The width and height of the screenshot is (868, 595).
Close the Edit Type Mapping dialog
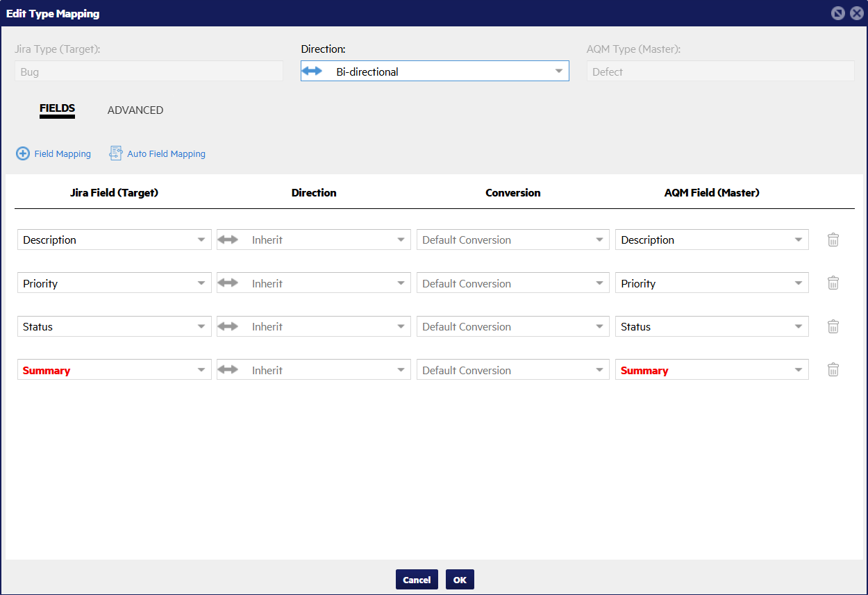coord(856,13)
